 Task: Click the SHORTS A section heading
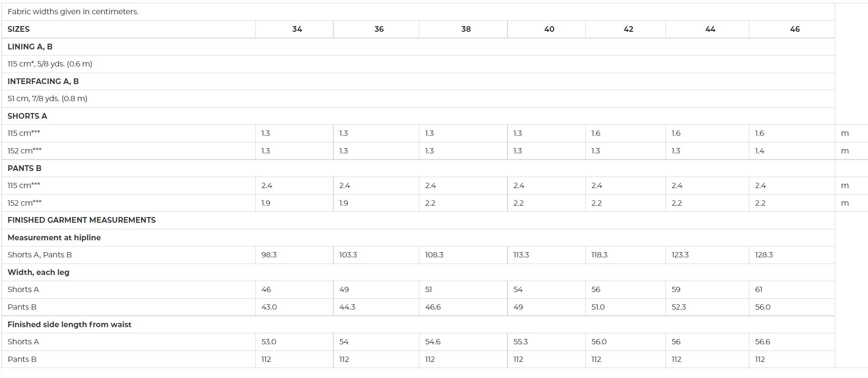point(28,116)
